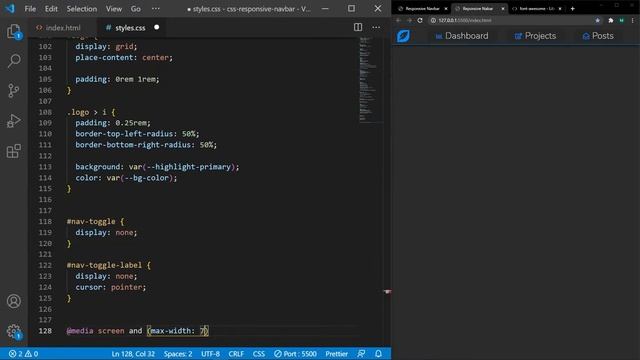The image size is (640, 360).
Task: Click the VS Code logo icon
Action: coord(10,9)
